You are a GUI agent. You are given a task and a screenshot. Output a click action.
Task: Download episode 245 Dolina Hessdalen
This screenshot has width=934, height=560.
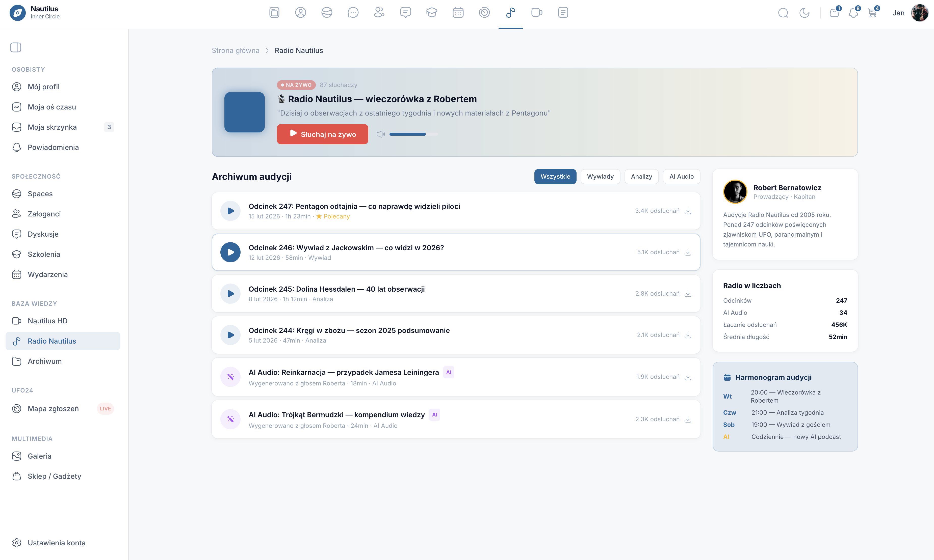(x=688, y=294)
